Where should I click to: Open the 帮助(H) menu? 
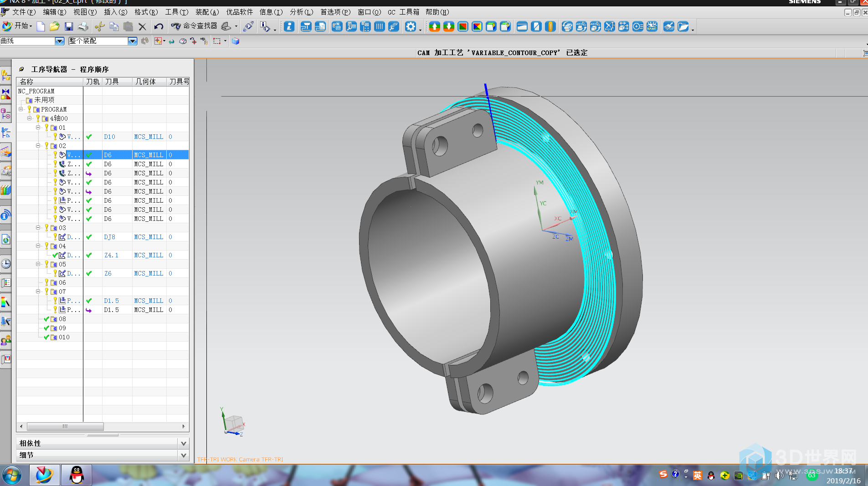click(x=437, y=12)
